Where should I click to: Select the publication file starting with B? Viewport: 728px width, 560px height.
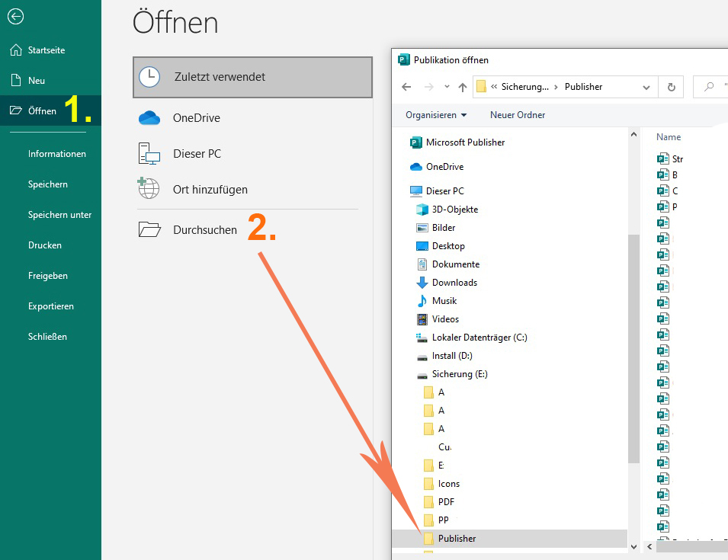[667, 175]
